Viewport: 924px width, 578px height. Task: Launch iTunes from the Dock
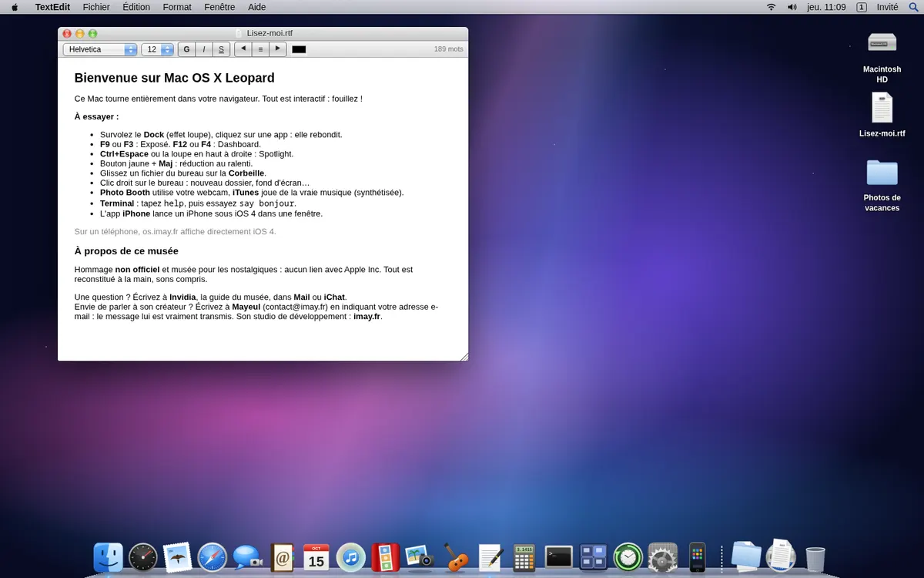351,557
